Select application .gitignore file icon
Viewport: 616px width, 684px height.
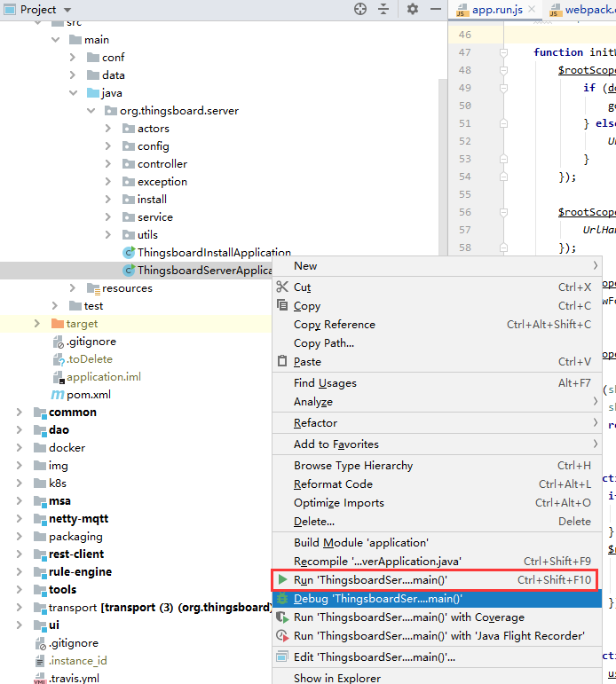(x=58, y=342)
